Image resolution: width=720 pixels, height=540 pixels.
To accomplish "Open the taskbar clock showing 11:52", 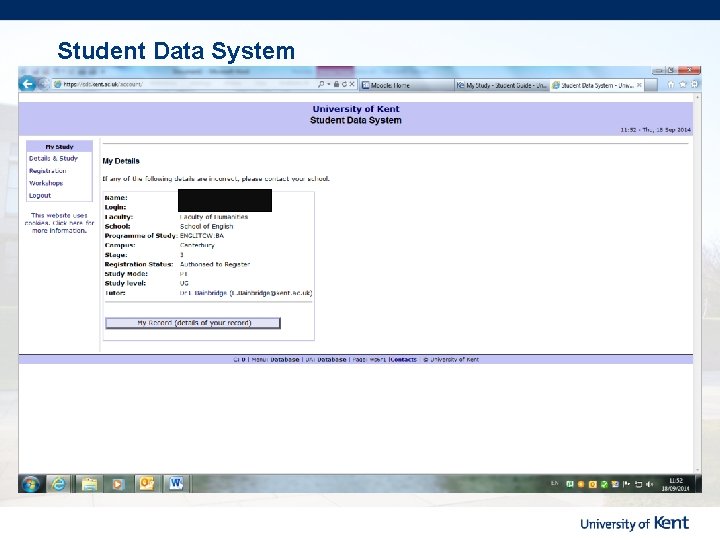I will pos(675,484).
